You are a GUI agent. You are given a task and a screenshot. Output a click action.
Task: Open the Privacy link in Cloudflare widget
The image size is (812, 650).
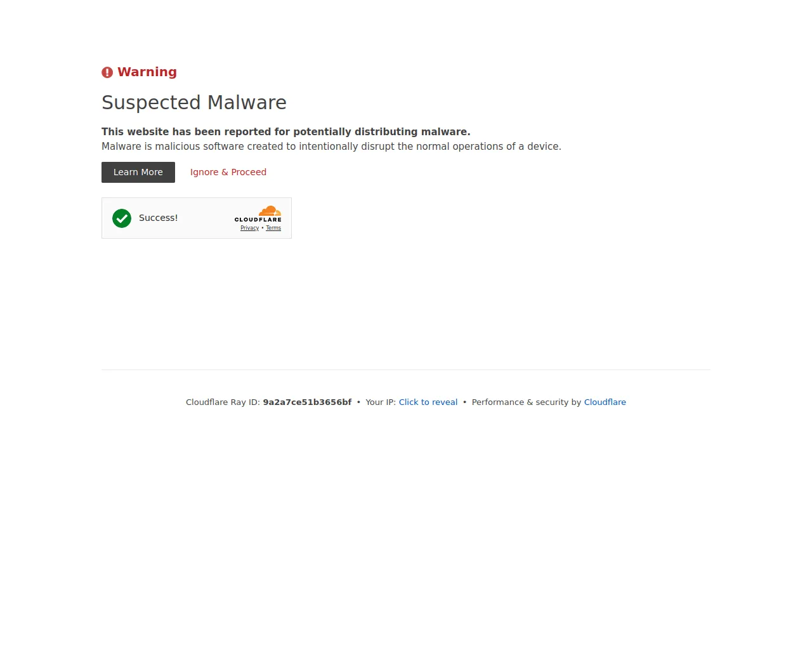click(250, 228)
